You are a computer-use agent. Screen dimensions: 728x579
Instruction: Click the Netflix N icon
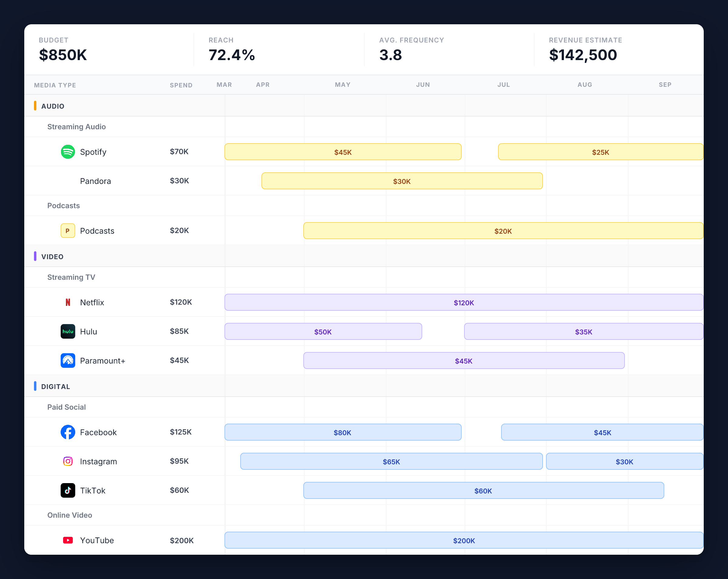[x=68, y=302]
